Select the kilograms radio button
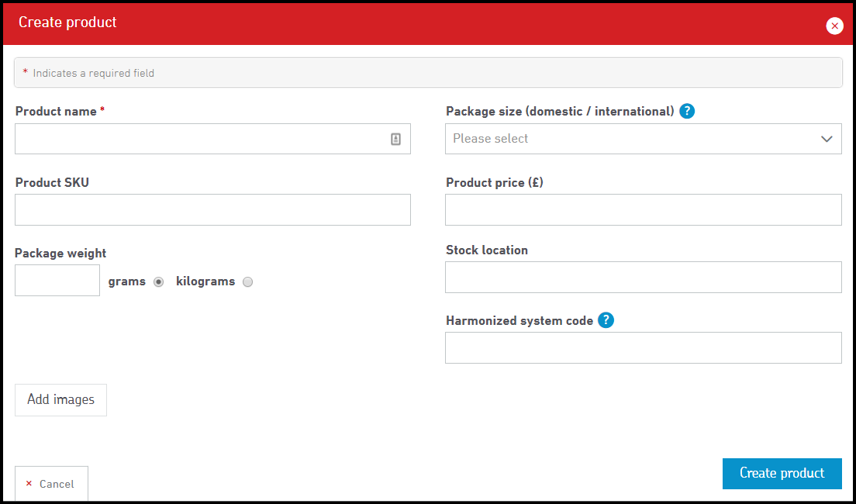 [x=247, y=282]
